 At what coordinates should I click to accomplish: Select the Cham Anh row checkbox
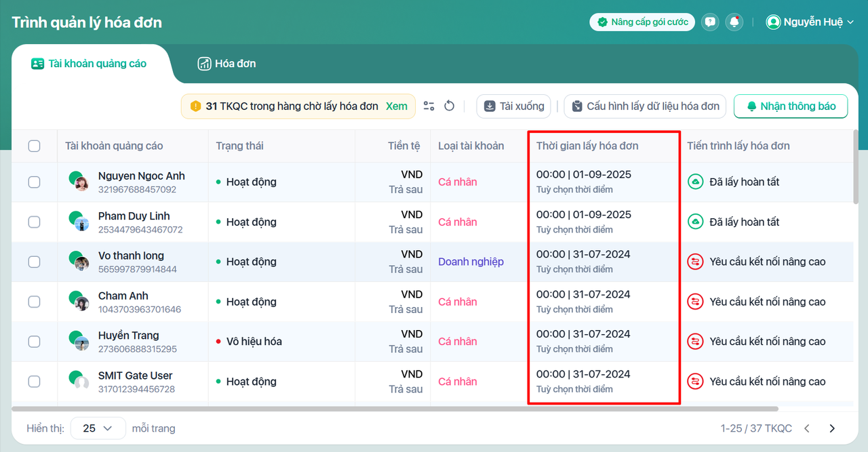tap(34, 302)
